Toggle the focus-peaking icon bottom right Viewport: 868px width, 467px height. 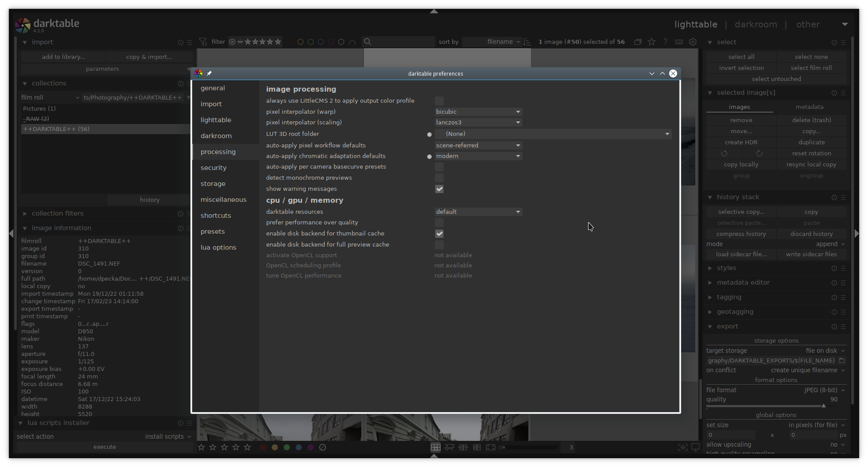[683, 447]
